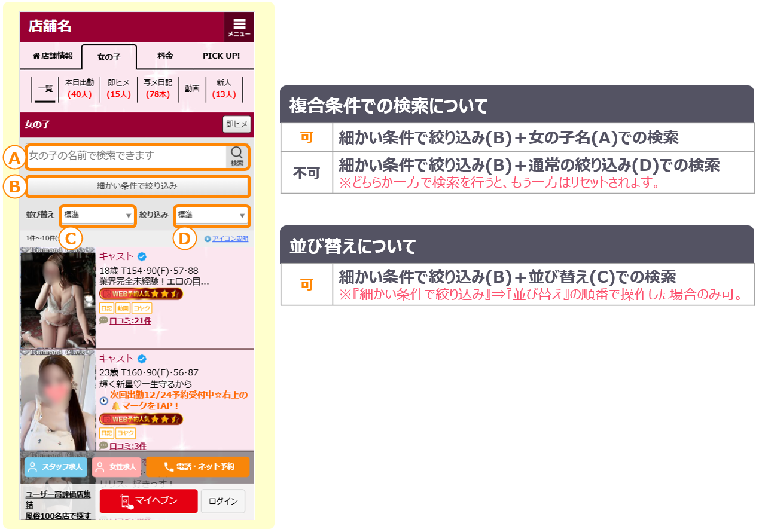Viewport: 759px width, 532px height.
Task: Expand 細かい条件で絞り込み panel
Action: 137,186
